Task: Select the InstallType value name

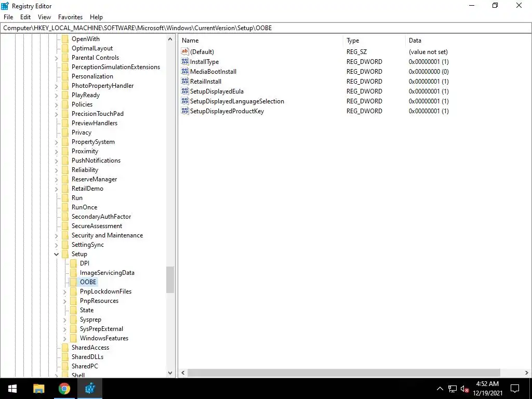Action: click(204, 61)
